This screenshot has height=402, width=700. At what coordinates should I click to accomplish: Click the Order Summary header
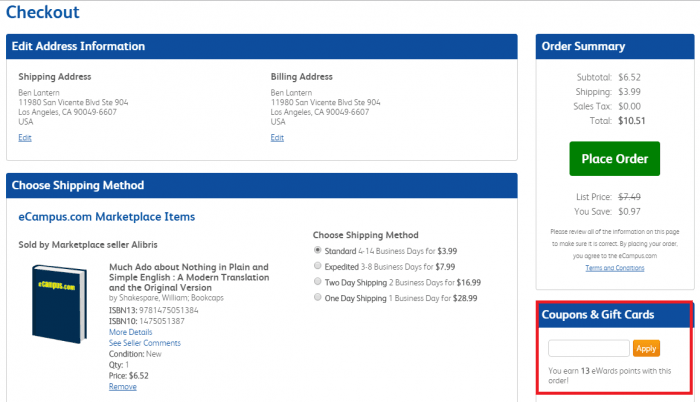pos(614,46)
